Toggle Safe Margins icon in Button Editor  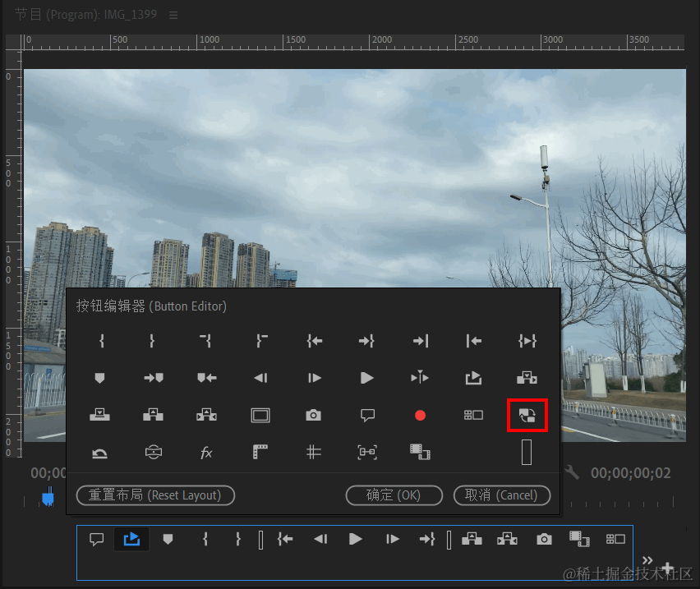click(260, 415)
